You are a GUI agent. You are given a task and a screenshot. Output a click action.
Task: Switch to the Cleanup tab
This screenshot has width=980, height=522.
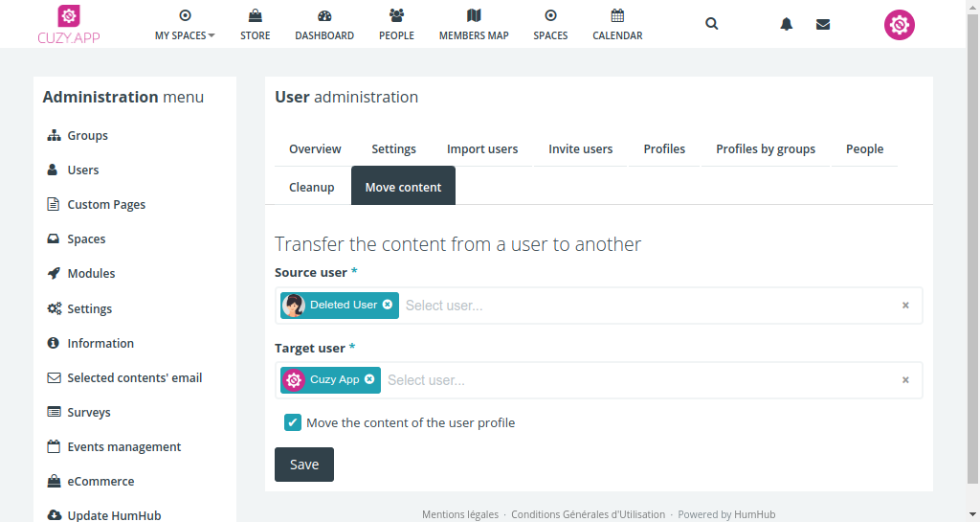(311, 187)
